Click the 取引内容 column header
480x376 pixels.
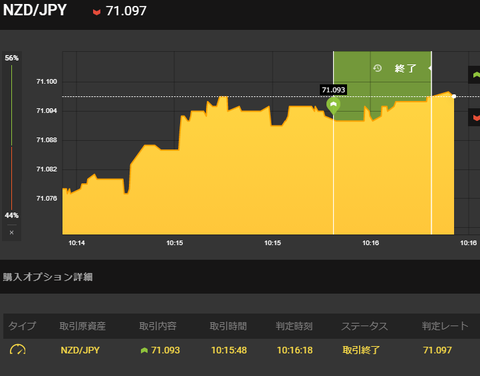click(x=158, y=326)
